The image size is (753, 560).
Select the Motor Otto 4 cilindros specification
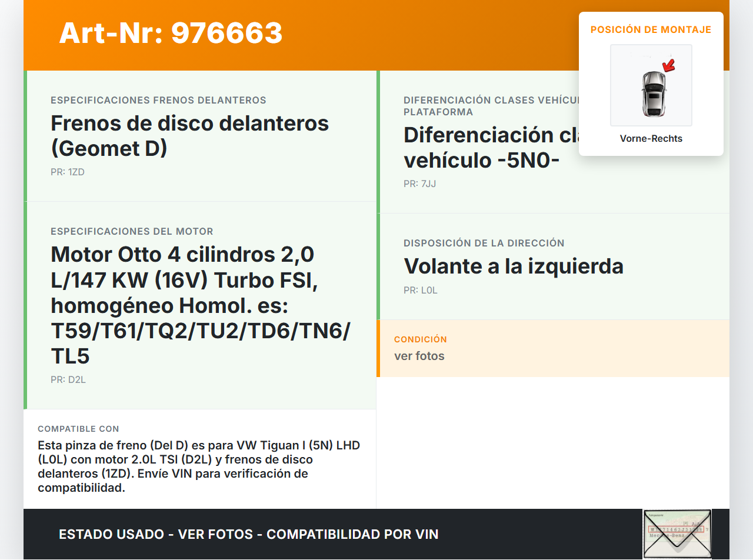pyautogui.click(x=200, y=305)
